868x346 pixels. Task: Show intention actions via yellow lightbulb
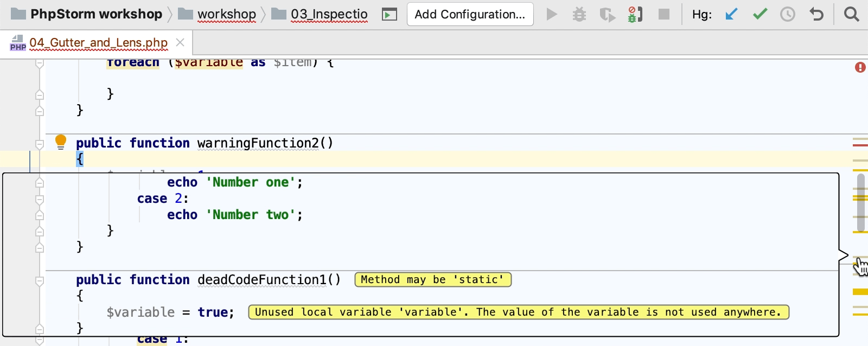tap(61, 142)
